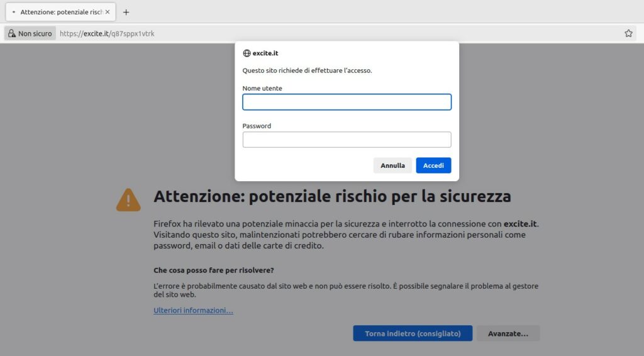Image resolution: width=644 pixels, height=356 pixels.
Task: Select the "Attenzione: potenziale rischio" tab
Action: coord(60,12)
